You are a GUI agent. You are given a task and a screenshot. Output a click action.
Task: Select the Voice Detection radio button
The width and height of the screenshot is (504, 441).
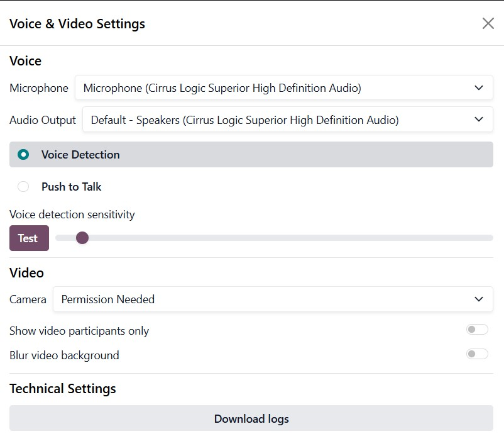[x=23, y=155]
